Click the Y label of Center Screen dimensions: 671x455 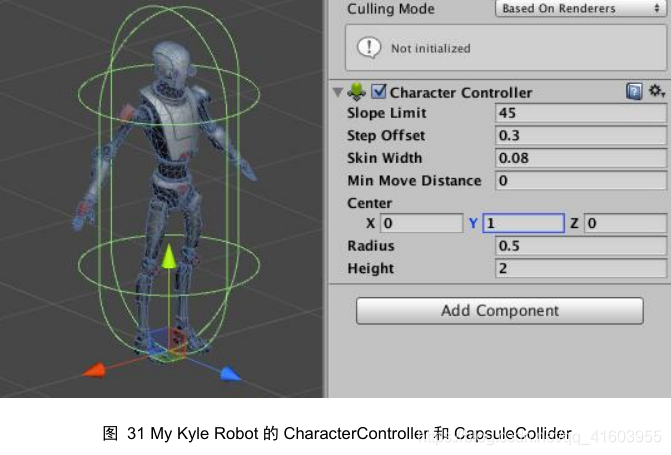[x=473, y=223]
